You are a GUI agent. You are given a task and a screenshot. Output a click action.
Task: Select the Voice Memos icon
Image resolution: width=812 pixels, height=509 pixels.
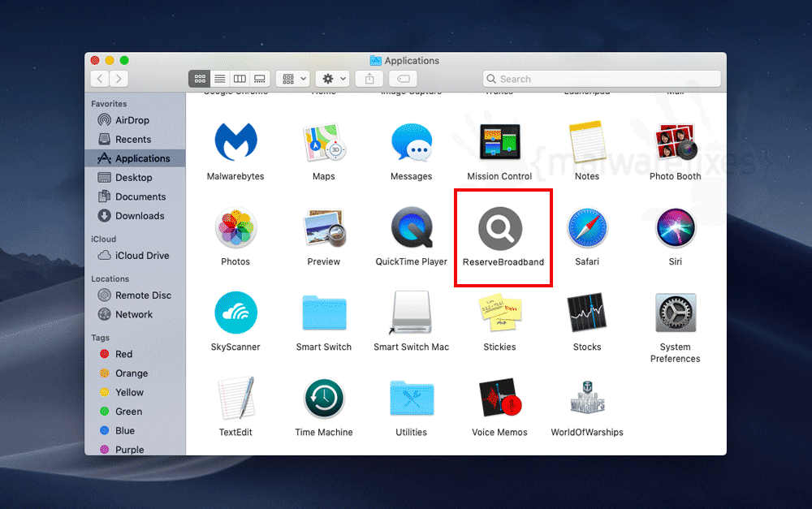pyautogui.click(x=499, y=399)
